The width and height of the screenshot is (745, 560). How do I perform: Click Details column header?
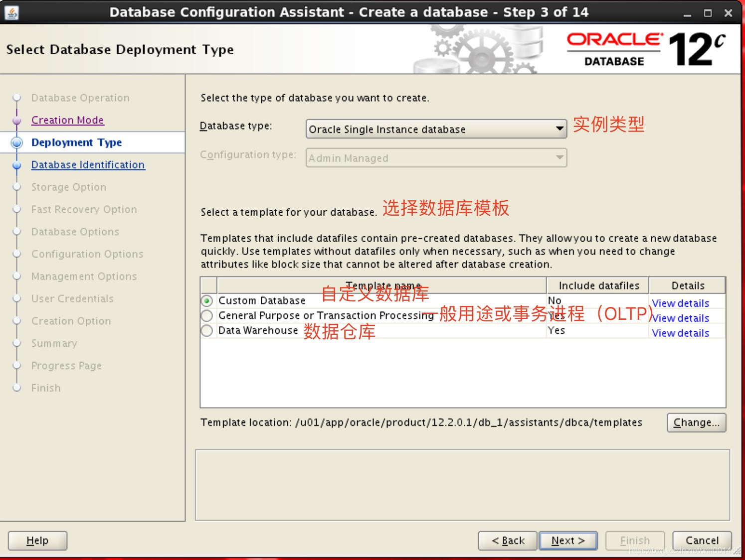pos(688,285)
